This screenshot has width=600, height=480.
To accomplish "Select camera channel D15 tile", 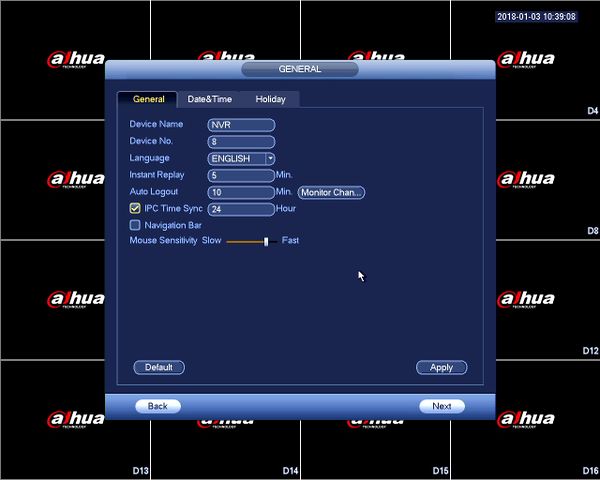I will tap(376, 450).
